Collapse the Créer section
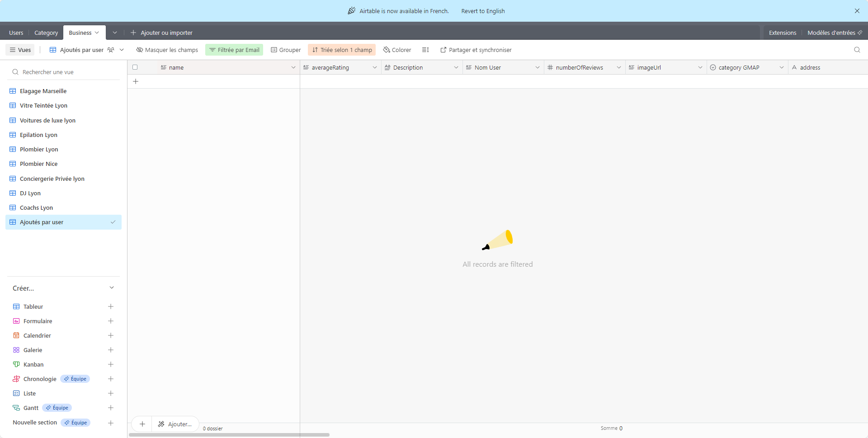Screen dimensions: 868x438 pyautogui.click(x=112, y=288)
